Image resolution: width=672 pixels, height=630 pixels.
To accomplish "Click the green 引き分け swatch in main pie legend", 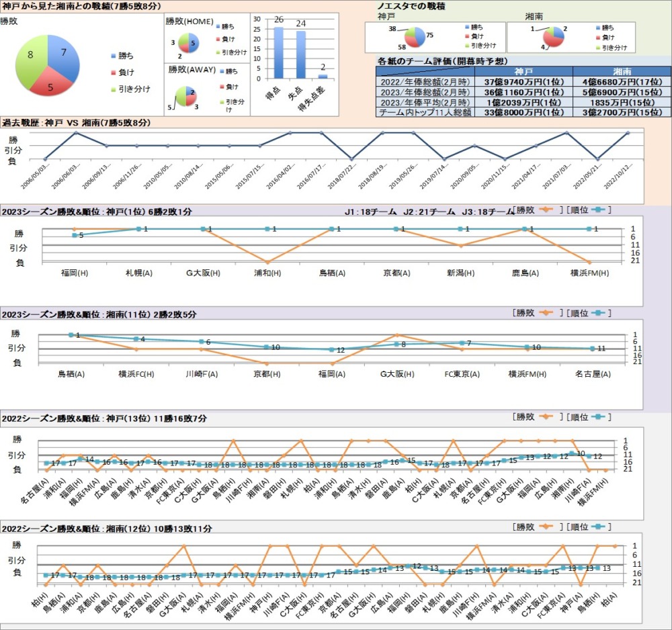I will point(113,89).
